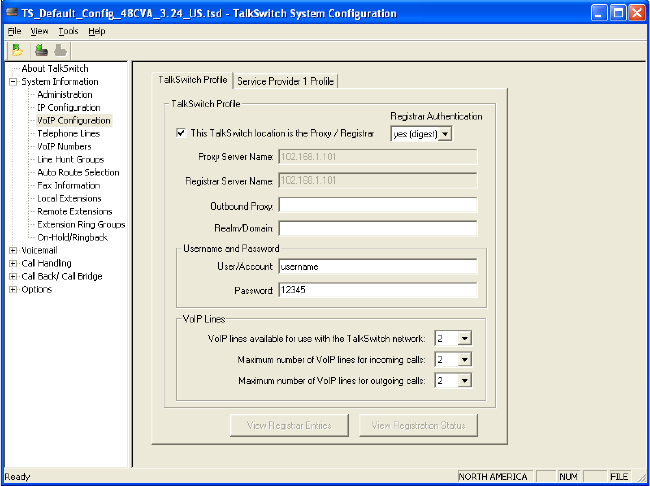Click the Proxy Server Name field

(378, 157)
